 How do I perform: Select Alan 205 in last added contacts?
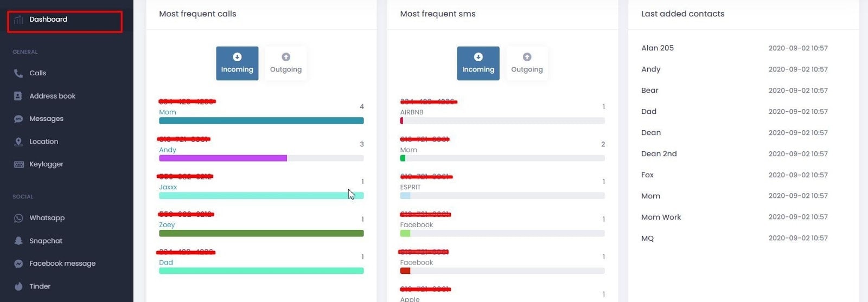point(658,48)
